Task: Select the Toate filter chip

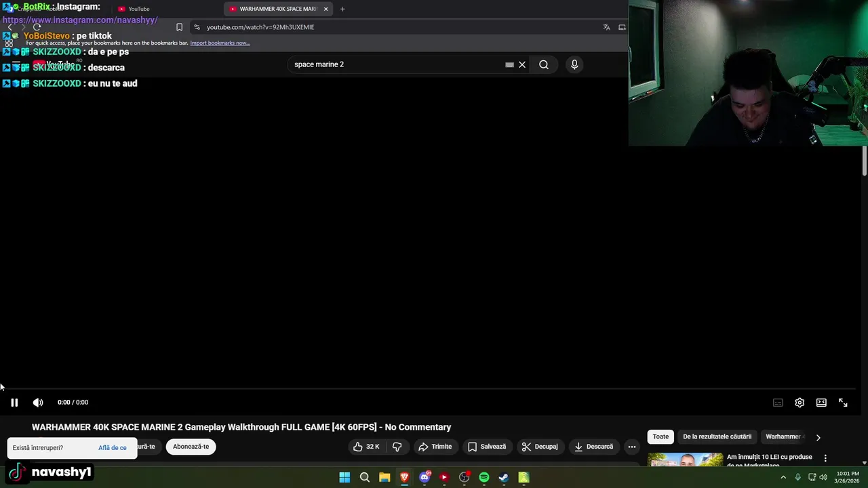Action: [x=660, y=436]
